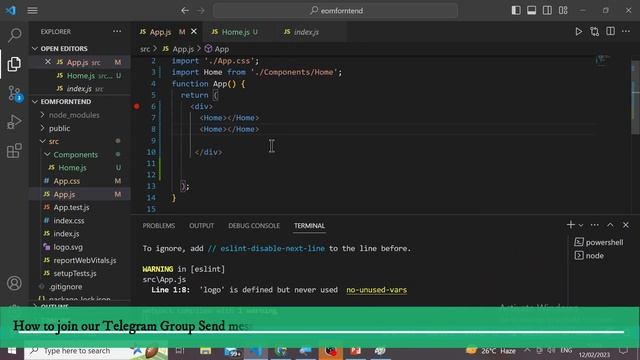This screenshot has width=640, height=360.
Task: Add a new terminal with plus icon
Action: (x=571, y=225)
